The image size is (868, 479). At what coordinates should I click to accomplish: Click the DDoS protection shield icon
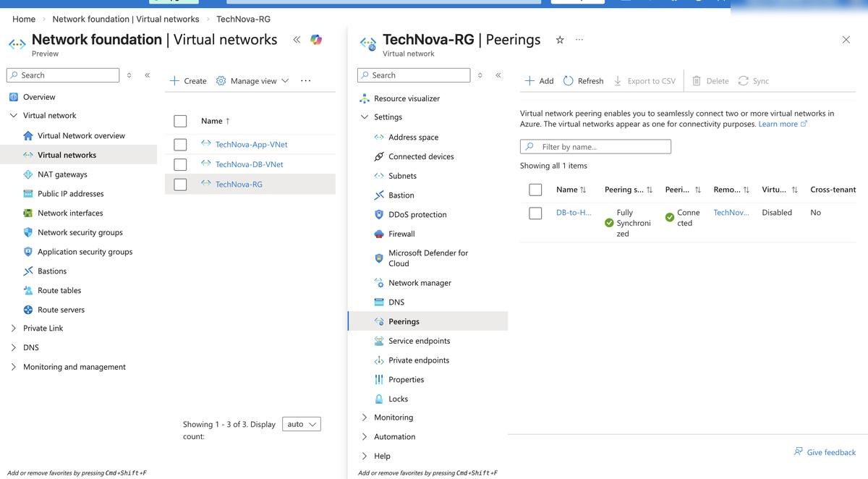(x=379, y=215)
